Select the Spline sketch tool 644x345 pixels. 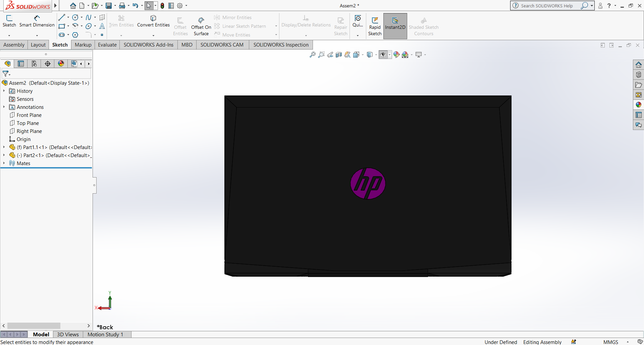click(89, 17)
